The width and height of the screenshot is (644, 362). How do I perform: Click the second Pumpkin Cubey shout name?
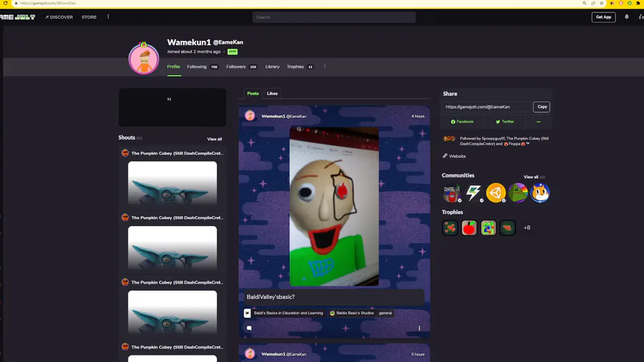tap(177, 218)
